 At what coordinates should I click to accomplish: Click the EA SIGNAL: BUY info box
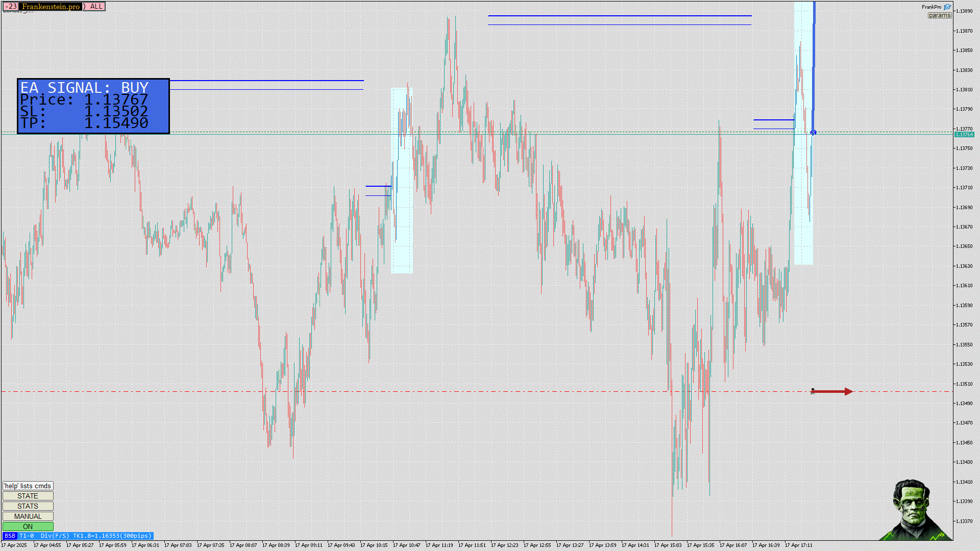tap(93, 106)
